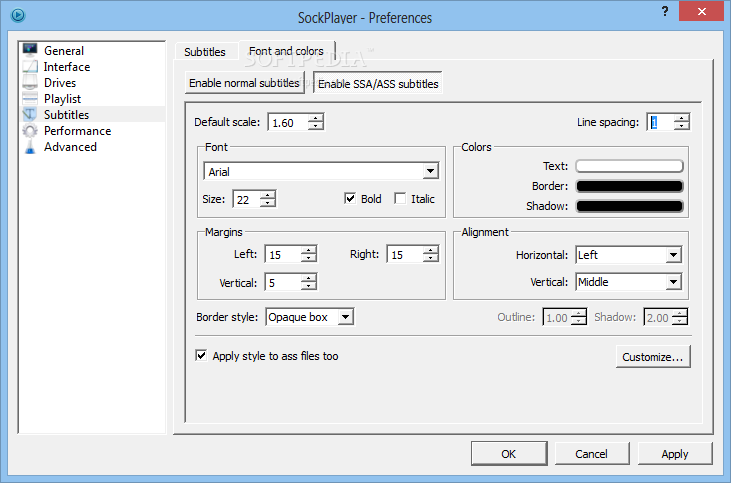Enable the Italic checkbox

400,199
